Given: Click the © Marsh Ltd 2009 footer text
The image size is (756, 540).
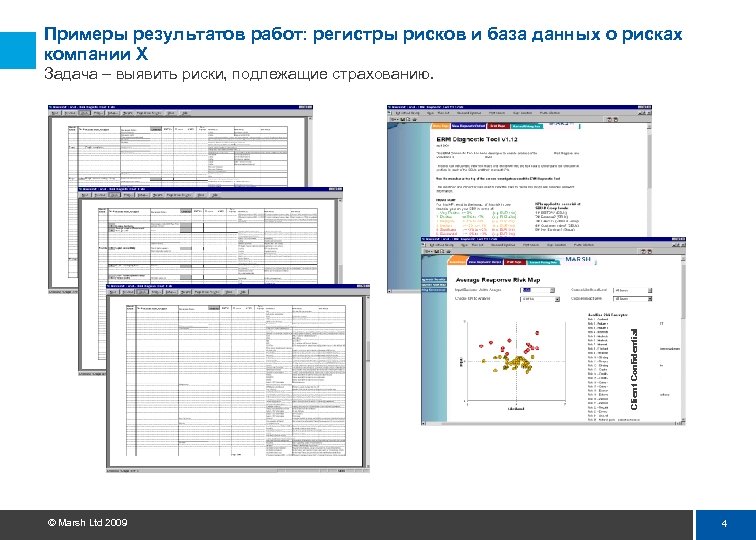Looking at the screenshot, I should 88,523.
